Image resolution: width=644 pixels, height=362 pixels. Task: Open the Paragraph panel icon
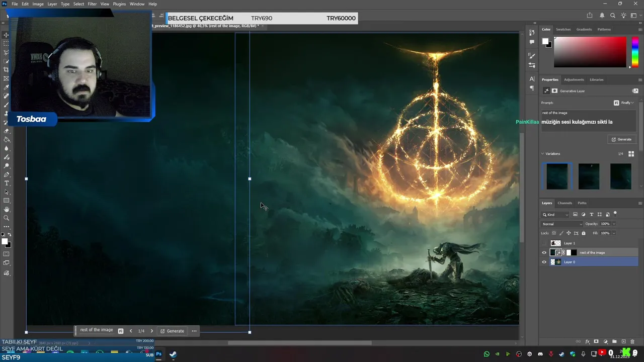click(x=532, y=88)
